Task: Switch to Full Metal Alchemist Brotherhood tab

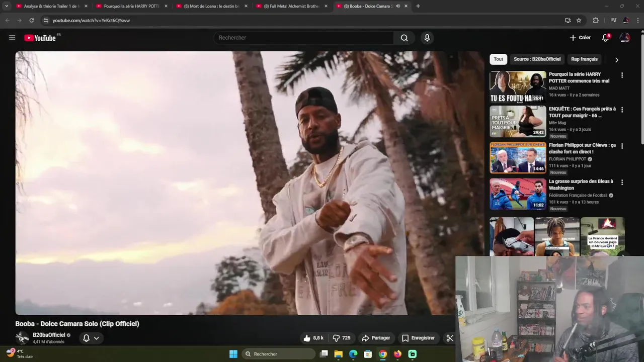Action: 292,6
